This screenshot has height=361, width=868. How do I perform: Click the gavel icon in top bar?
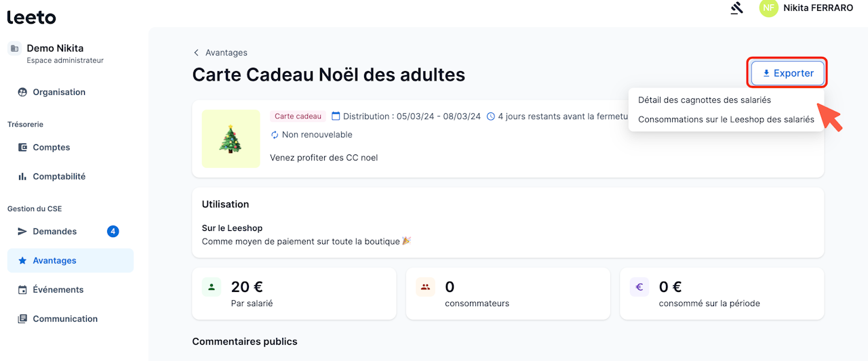pos(736,8)
